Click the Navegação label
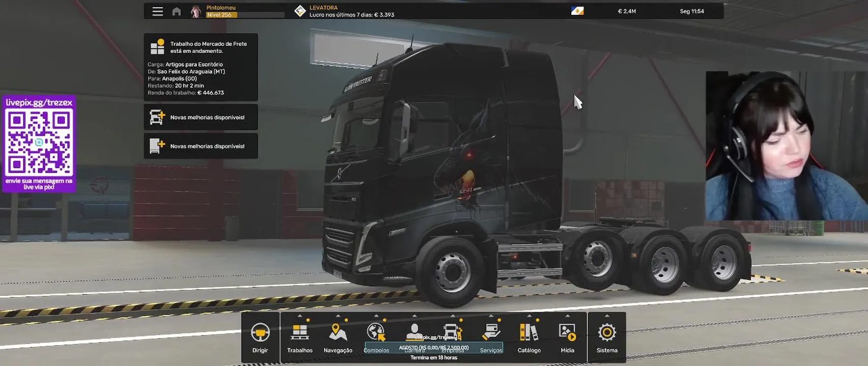The width and height of the screenshot is (868, 366). point(338,350)
